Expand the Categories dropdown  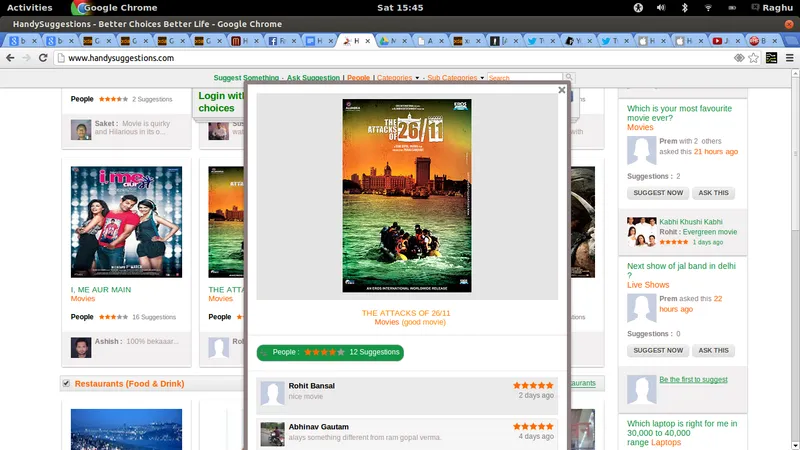[x=397, y=78]
